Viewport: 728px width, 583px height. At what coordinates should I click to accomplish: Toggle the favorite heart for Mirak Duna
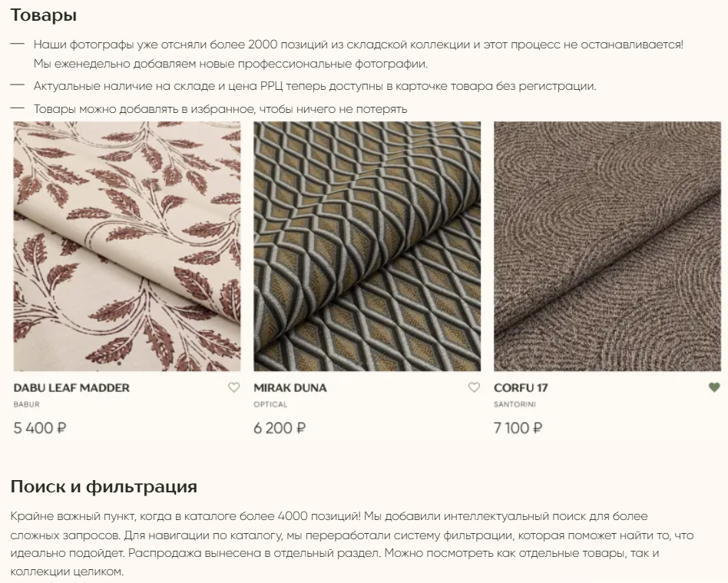click(x=474, y=387)
